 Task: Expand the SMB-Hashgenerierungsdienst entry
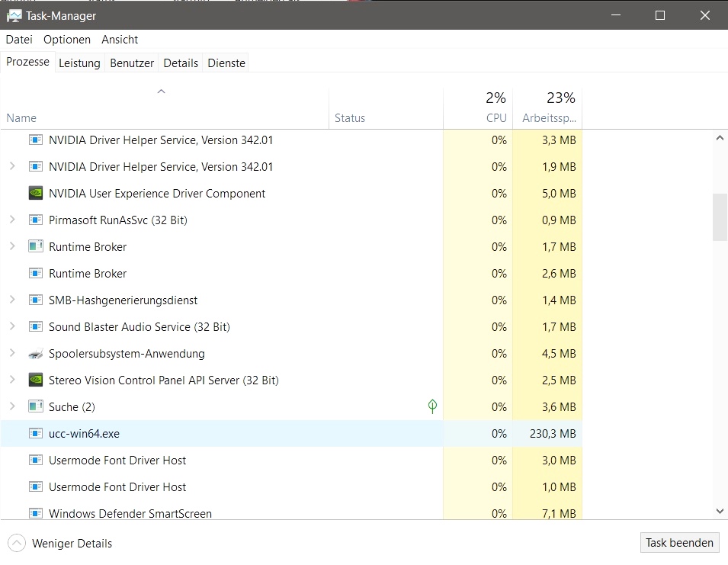[12, 300]
